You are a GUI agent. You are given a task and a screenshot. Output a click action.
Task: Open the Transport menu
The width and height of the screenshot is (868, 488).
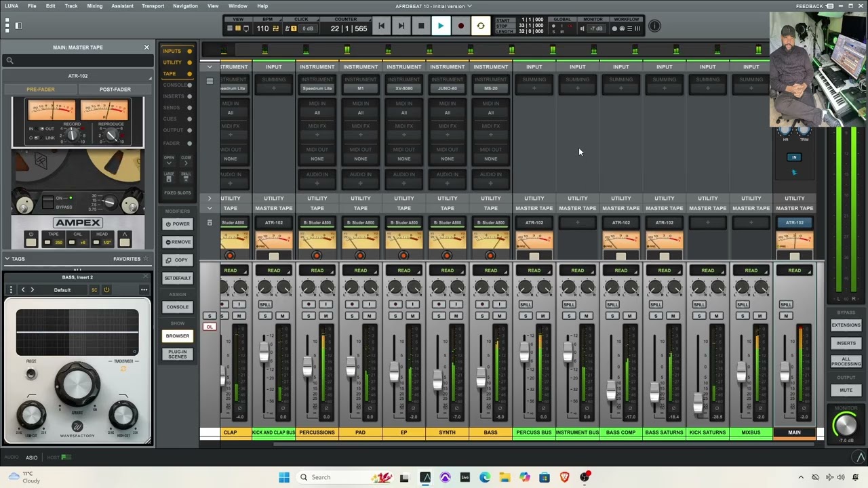153,6
